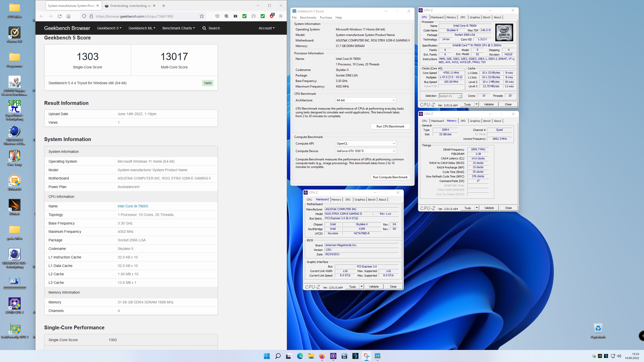This screenshot has width=644, height=362.
Task: Select the Papierkorb recycle bin icon
Action: pyautogui.click(x=598, y=330)
